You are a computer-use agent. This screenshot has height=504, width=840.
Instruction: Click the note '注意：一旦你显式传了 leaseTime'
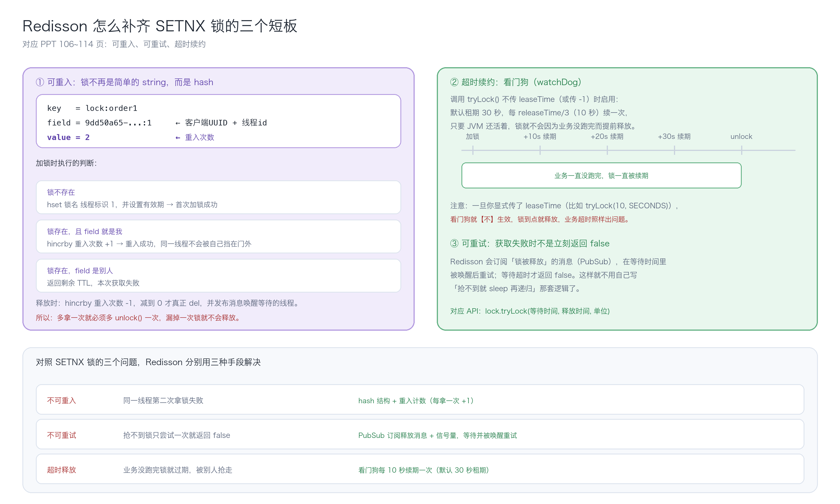click(564, 206)
